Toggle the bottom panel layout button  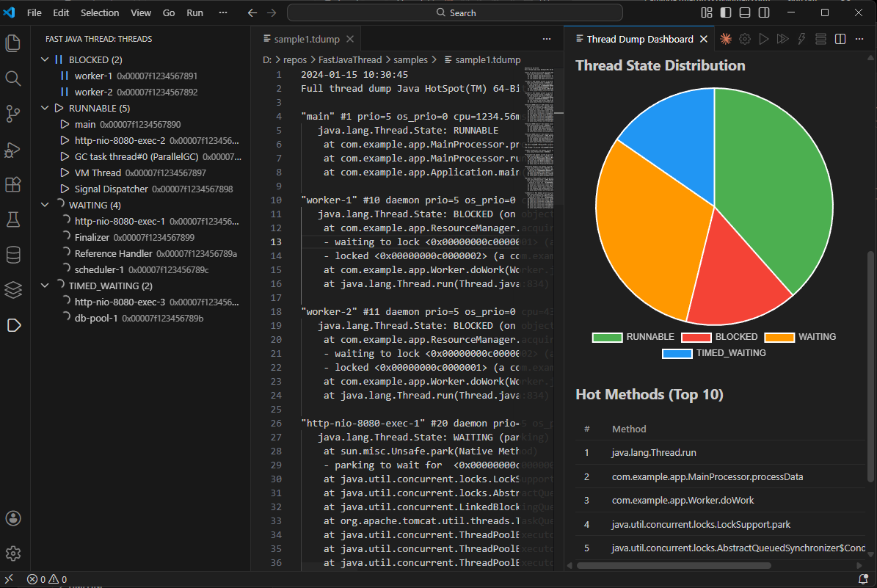coord(744,12)
